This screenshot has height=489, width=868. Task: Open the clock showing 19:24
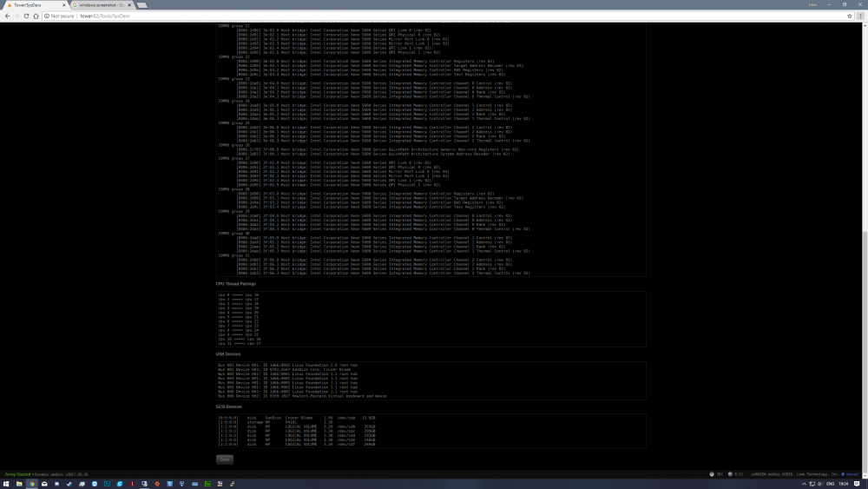[x=844, y=484]
